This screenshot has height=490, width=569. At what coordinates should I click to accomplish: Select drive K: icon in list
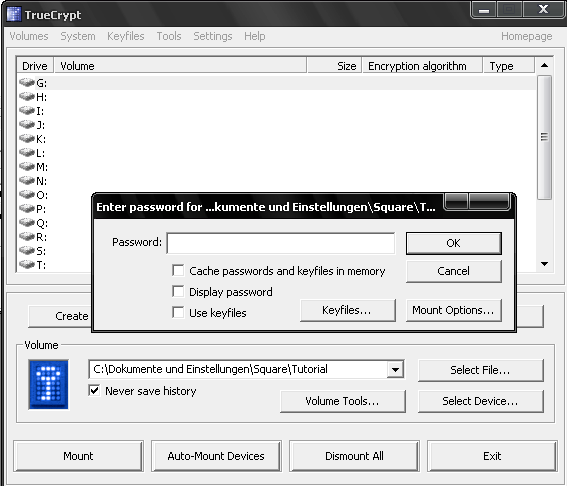27,139
